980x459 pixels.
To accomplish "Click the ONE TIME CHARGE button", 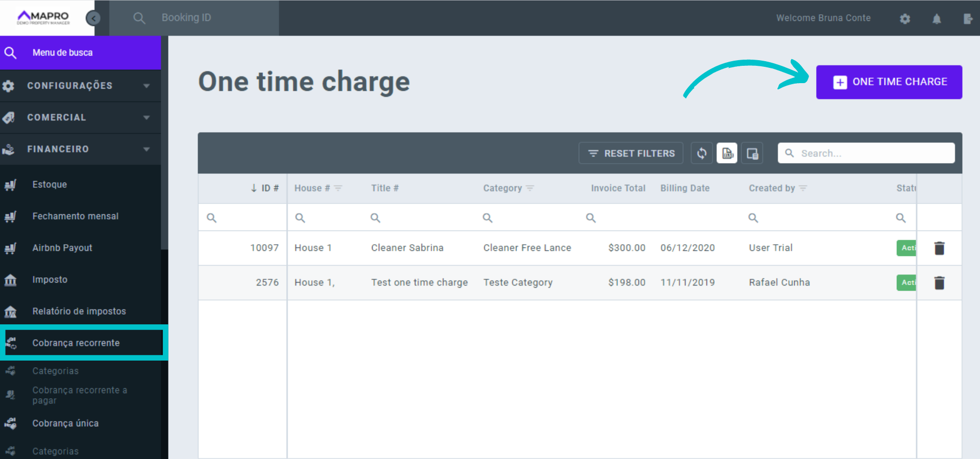I will click(889, 82).
